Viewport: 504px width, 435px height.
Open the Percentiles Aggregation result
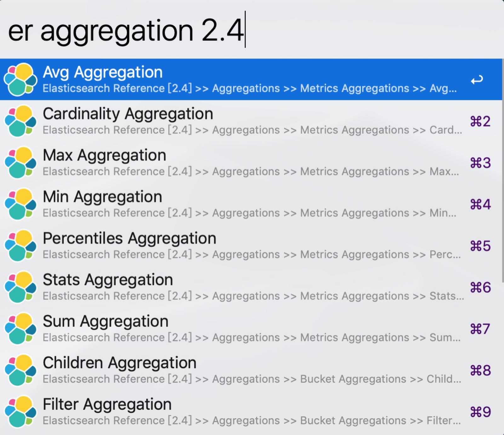point(251,246)
